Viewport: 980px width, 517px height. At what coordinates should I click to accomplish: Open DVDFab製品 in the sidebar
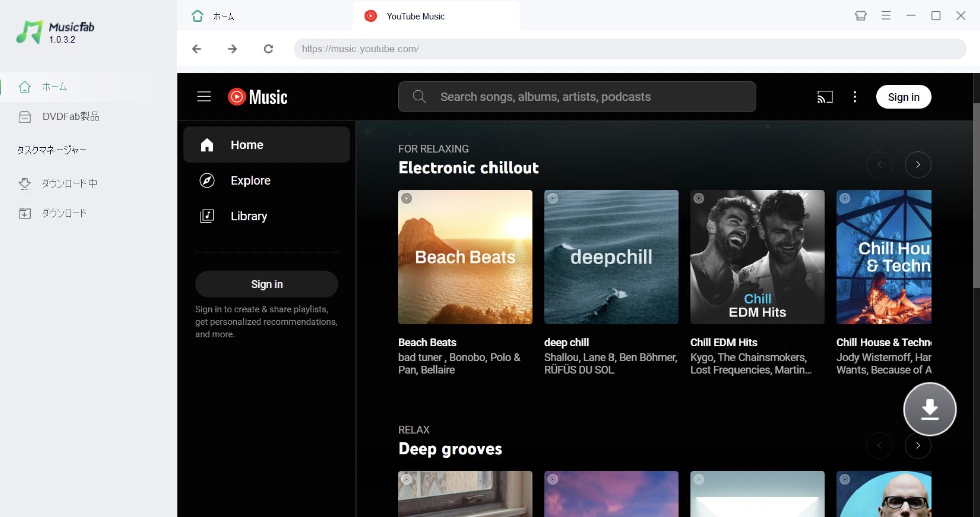(x=88, y=117)
